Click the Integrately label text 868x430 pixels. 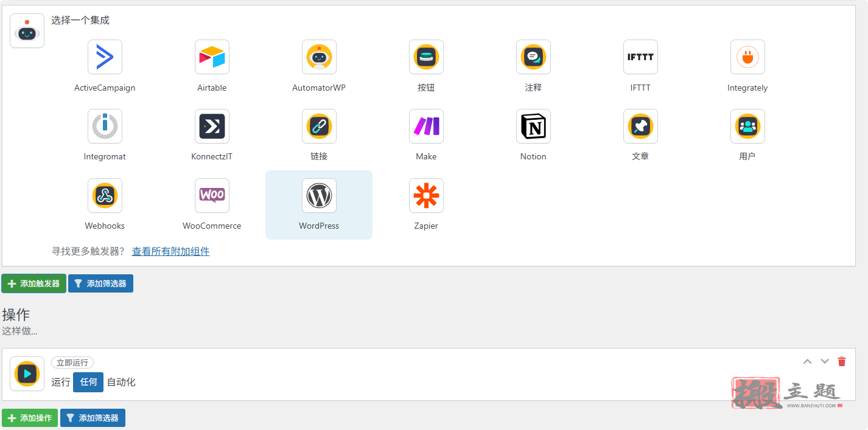click(747, 88)
